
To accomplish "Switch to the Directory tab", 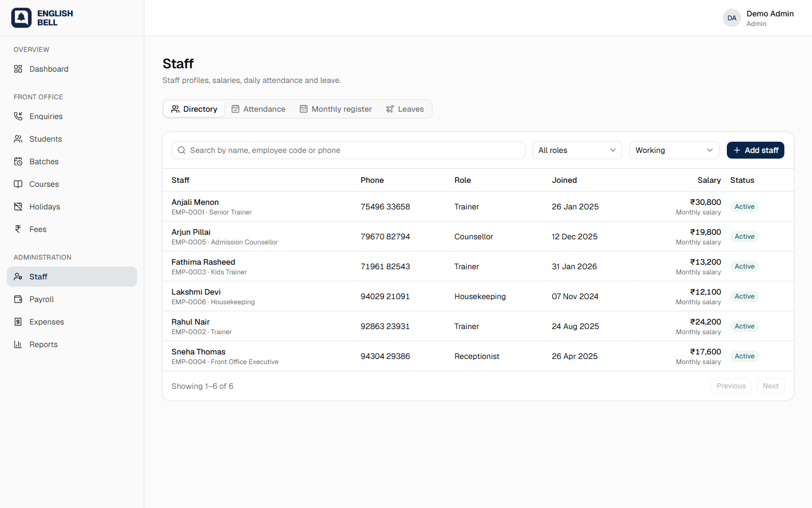I will tap(194, 109).
